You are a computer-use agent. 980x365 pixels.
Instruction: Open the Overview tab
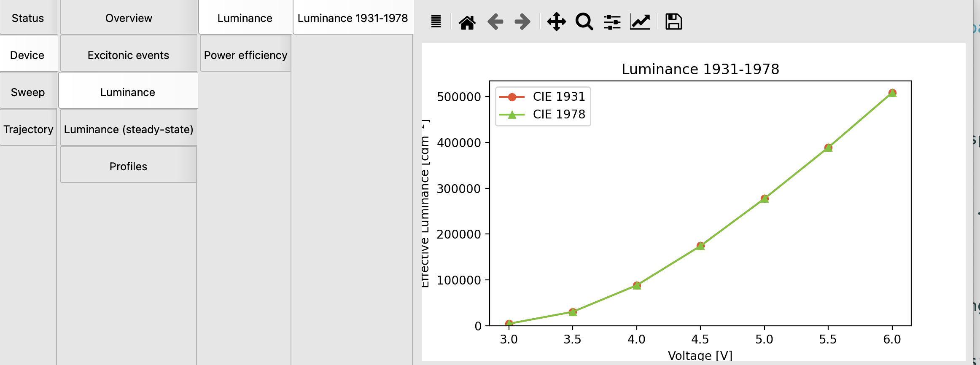(x=129, y=18)
